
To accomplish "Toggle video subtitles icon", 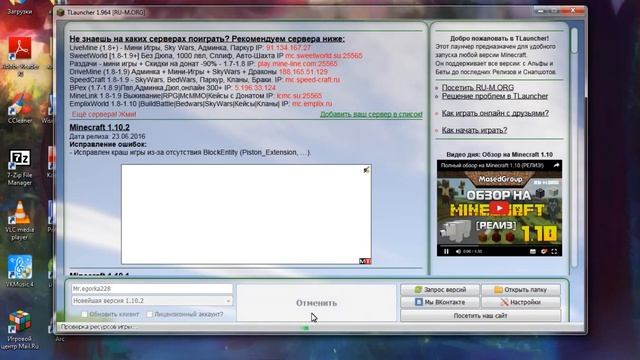I will [x=533, y=251].
